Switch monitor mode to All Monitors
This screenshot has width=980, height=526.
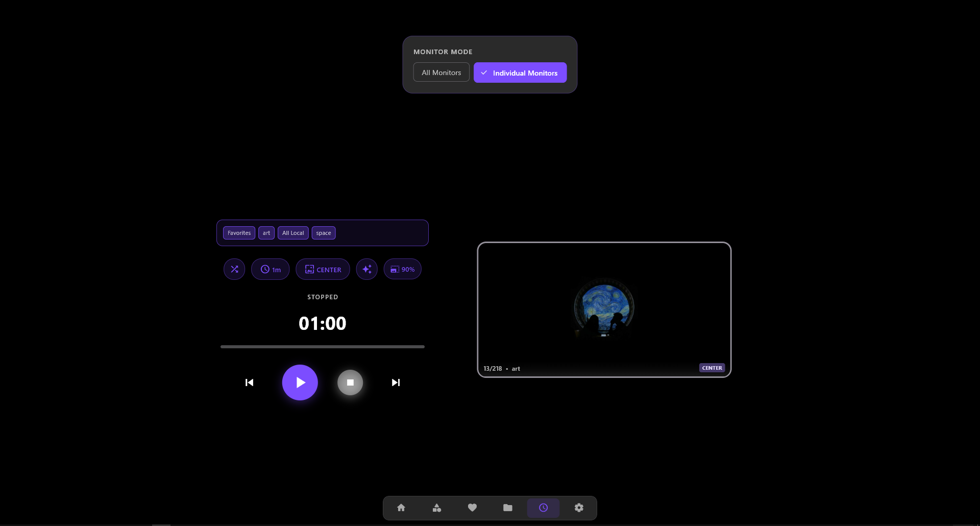[x=441, y=72]
